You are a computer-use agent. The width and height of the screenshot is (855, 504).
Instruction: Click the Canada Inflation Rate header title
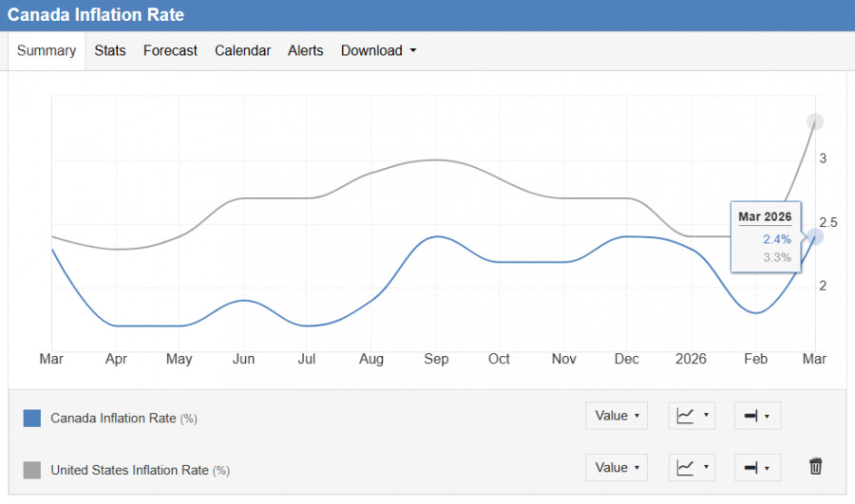pyautogui.click(x=96, y=15)
